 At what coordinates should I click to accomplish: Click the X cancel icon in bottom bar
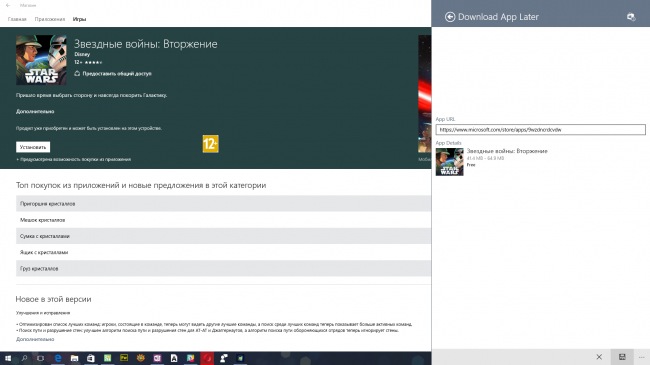click(x=599, y=357)
